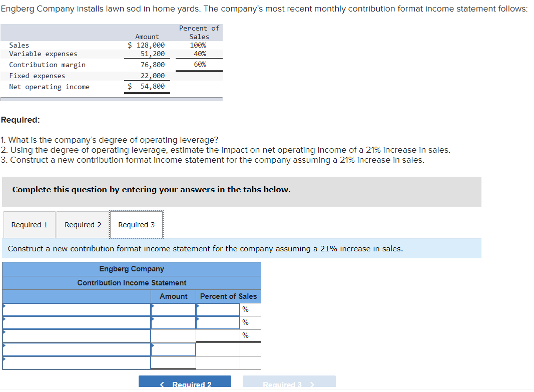
Task: Click the 'Complete this question' instruction banner
Action: 242,192
